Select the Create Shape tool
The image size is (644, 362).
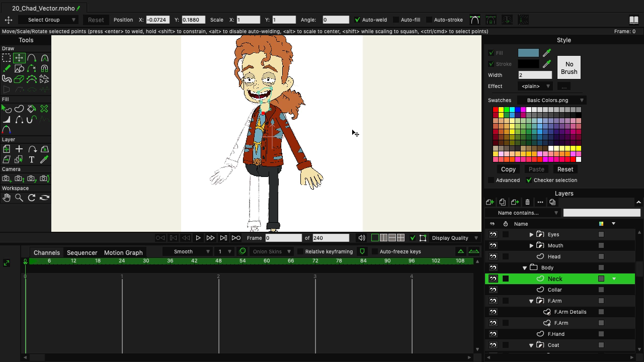pos(19,109)
